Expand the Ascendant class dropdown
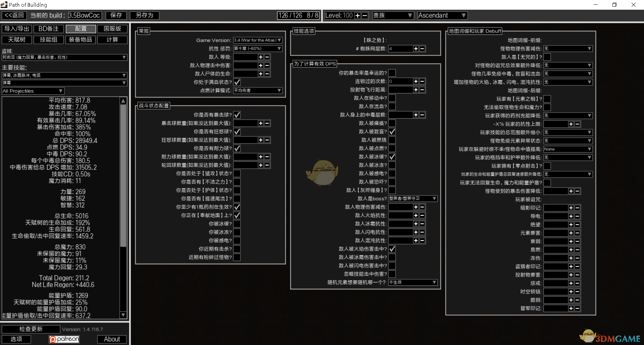Screen dimensions: 644x345 (x=442, y=15)
